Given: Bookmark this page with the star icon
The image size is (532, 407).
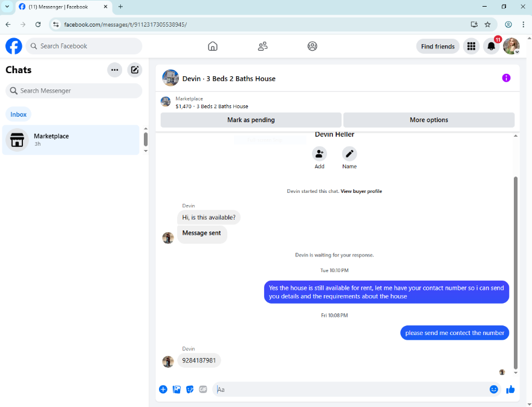Looking at the screenshot, I should click(x=487, y=24).
